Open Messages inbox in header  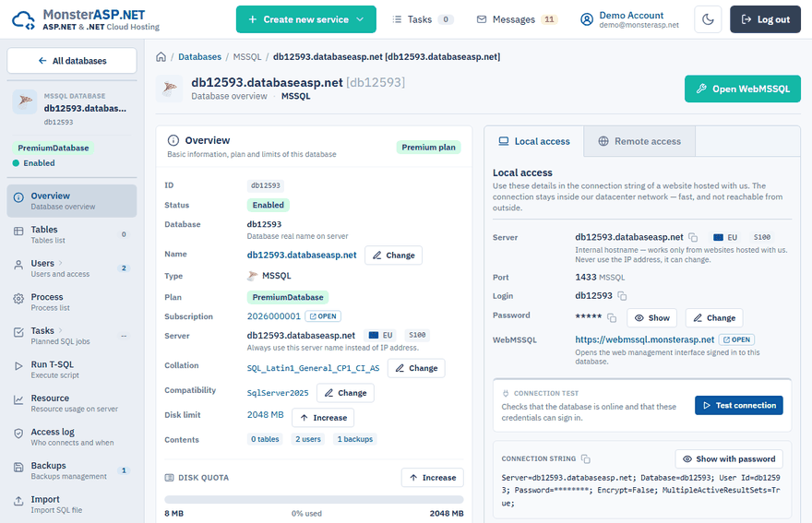(517, 19)
